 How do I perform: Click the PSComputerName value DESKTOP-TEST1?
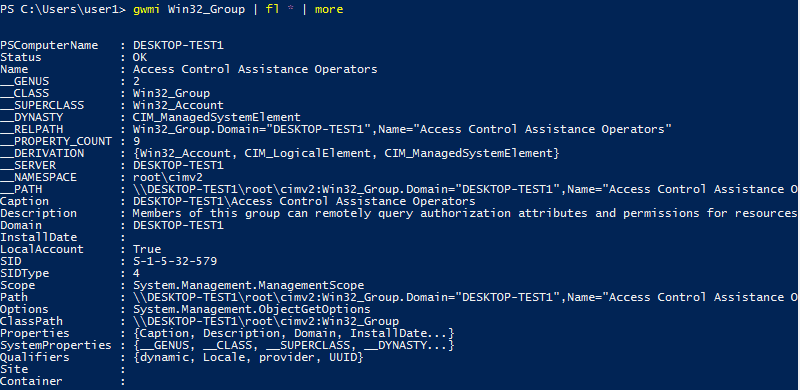click(x=178, y=45)
